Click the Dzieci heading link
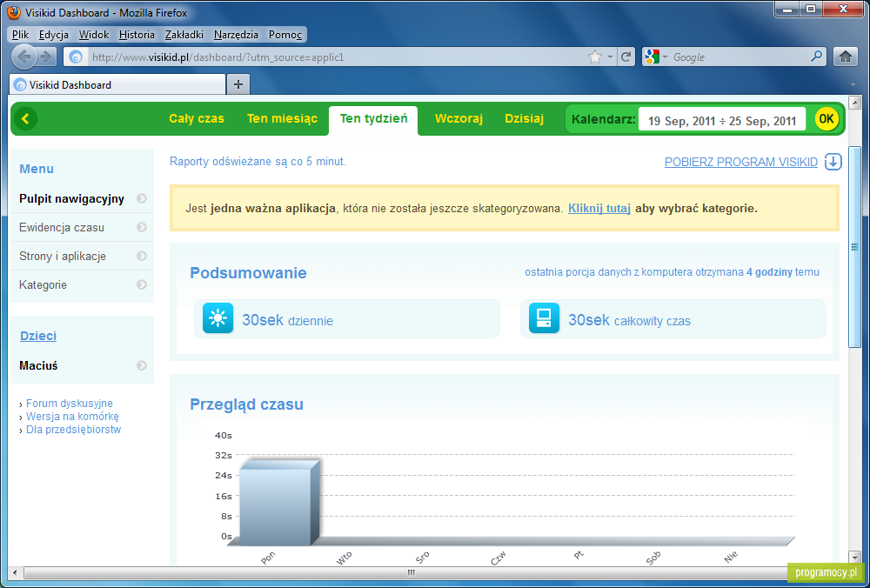The image size is (870, 588). pos(38,336)
